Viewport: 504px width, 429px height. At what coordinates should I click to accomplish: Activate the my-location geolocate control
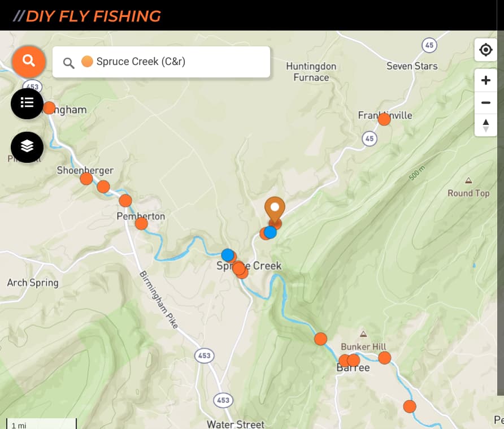click(485, 50)
